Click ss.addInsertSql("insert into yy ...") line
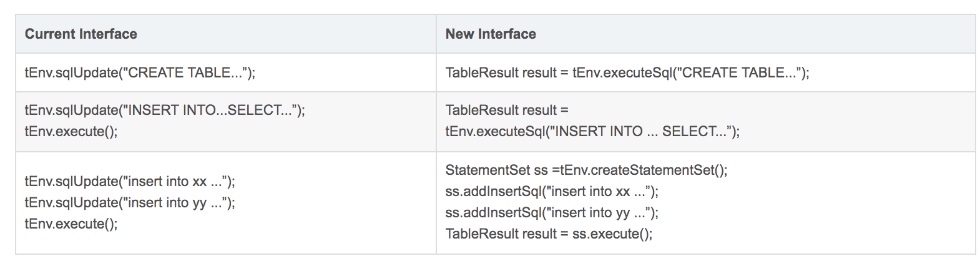 click(x=552, y=213)
